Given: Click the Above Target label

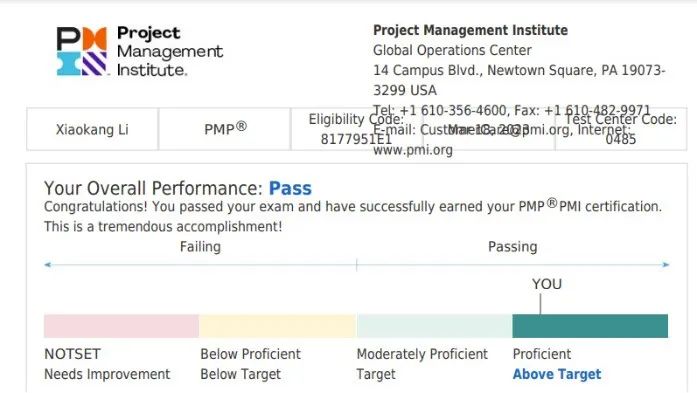Looking at the screenshot, I should [557, 374].
